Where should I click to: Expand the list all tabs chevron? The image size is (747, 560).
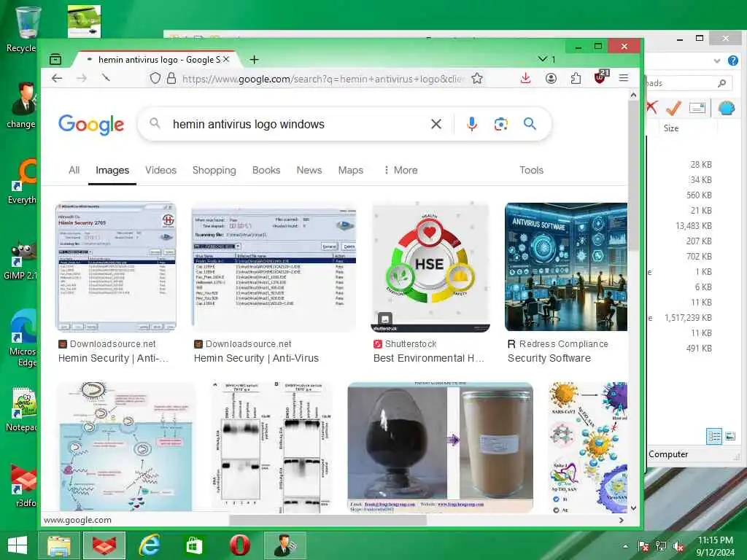[542, 59]
